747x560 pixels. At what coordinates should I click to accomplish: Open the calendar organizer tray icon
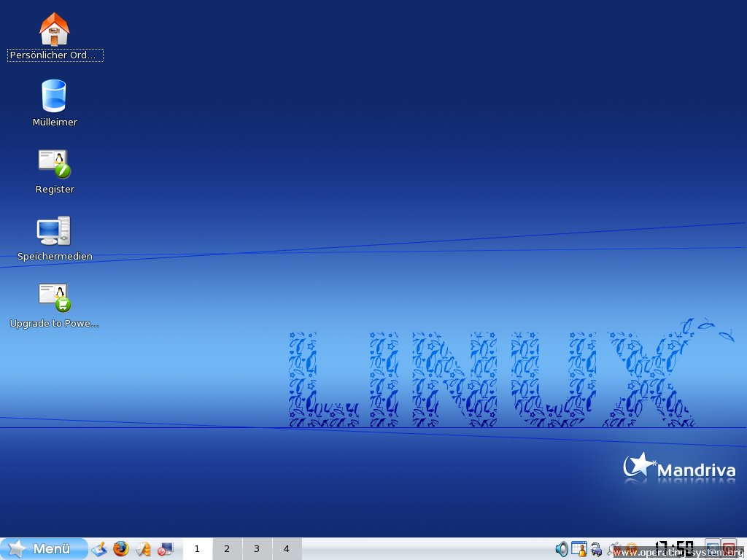[x=578, y=549]
